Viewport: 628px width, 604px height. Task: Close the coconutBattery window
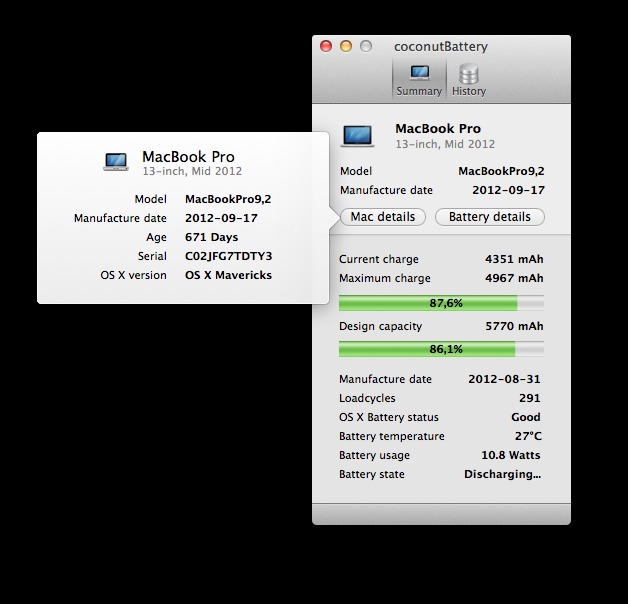[326, 46]
